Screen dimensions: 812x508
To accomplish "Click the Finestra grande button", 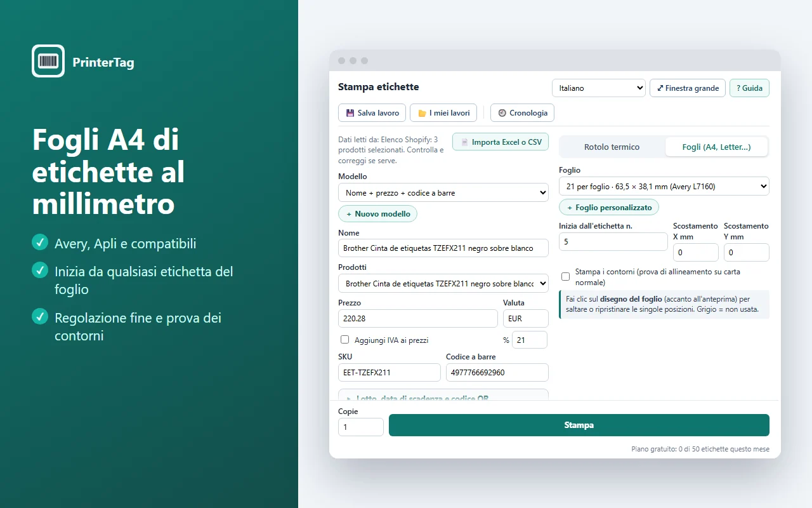I will click(x=688, y=88).
